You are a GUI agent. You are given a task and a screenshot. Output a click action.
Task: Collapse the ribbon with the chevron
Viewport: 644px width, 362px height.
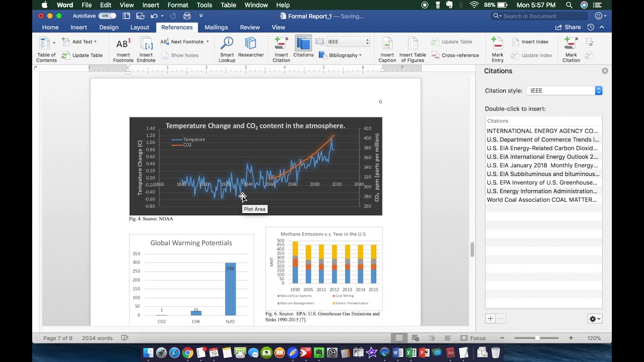pos(602,27)
